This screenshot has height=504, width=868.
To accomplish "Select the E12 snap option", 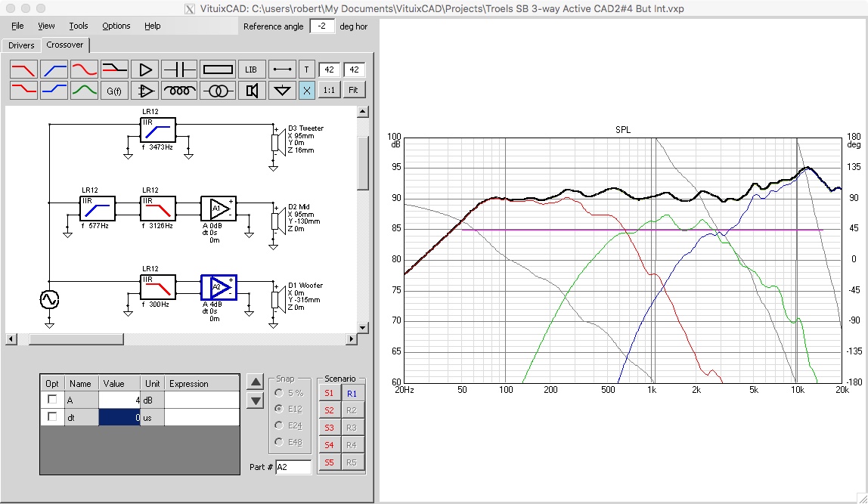I will coord(279,409).
